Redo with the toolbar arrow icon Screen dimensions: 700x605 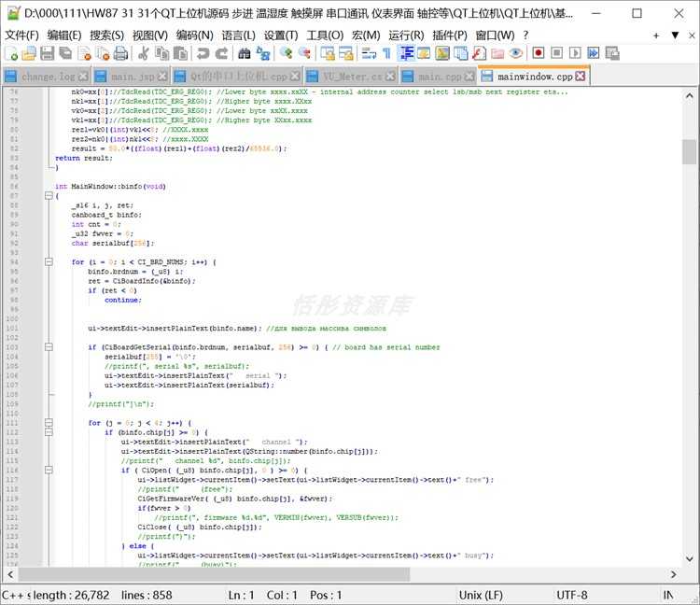221,53
